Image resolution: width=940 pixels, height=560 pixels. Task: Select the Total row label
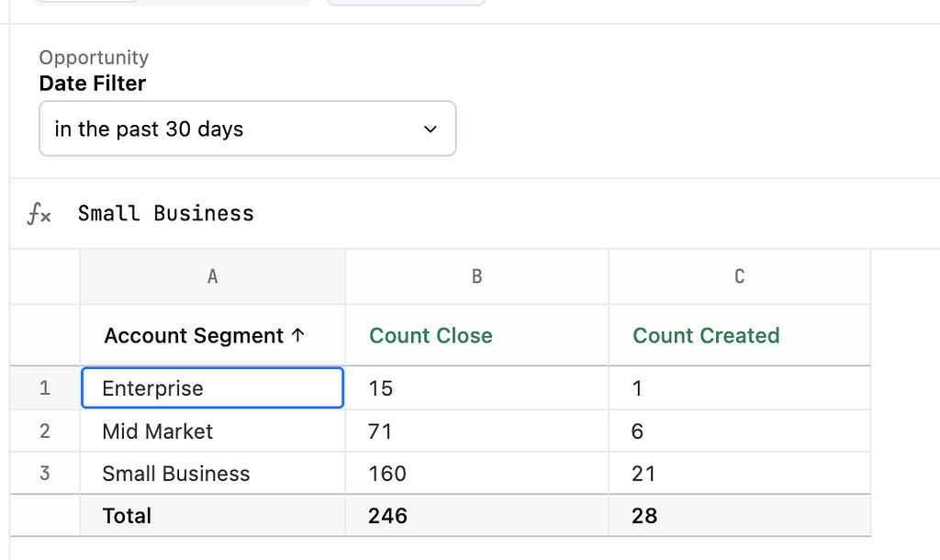coord(126,515)
